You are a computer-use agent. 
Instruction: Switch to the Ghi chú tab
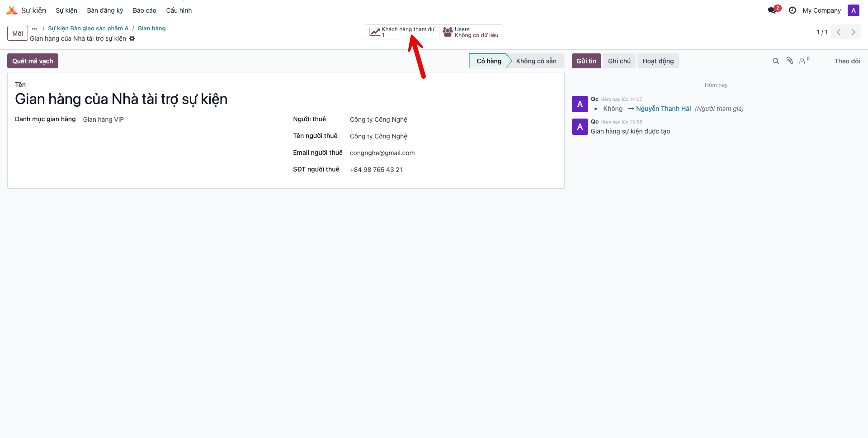tap(619, 61)
